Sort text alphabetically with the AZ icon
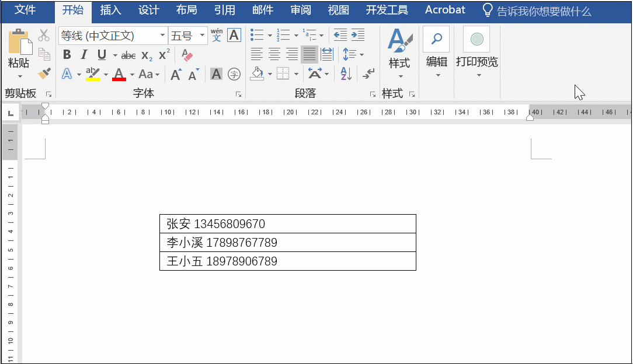Viewport: 633px width, 364px height. [346, 73]
